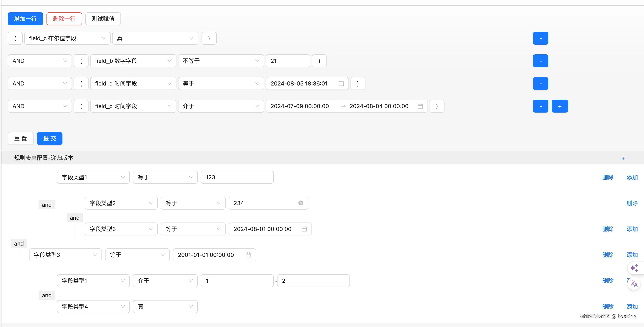Screen dimensions: 644x327
Task: Open the calendar for the 2024-07-09 date range
Action: 420,106
